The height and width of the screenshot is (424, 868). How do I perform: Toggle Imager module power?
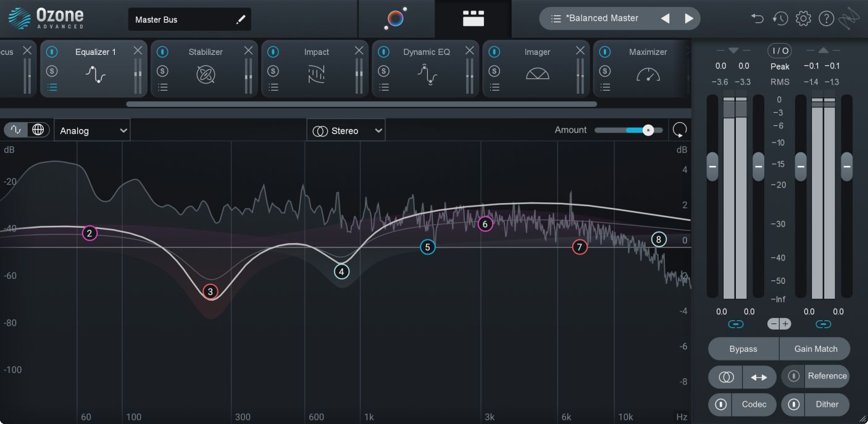pos(494,52)
